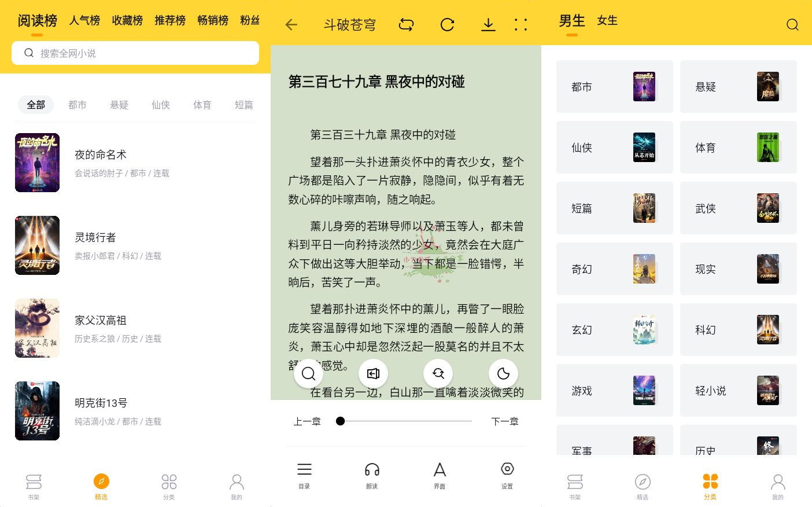Image resolution: width=812 pixels, height=507 pixels.
Task: Tap the 我的 profile icon in bottom bar
Action: pos(236,485)
